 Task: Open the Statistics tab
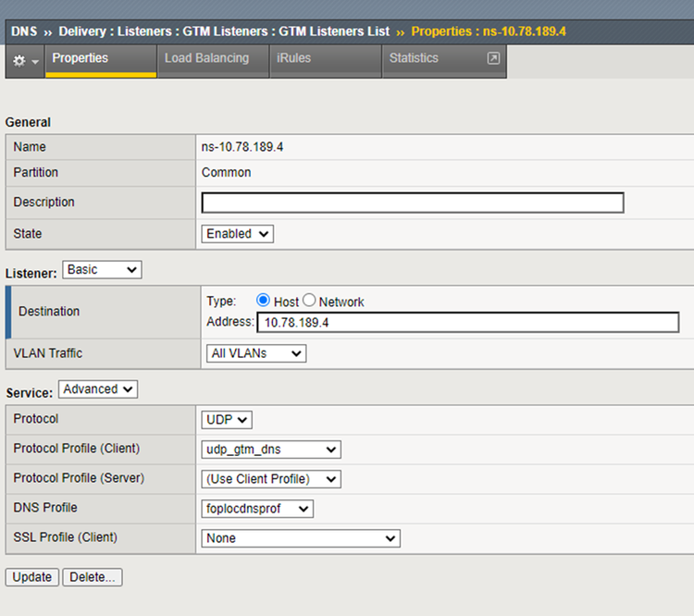pos(414,58)
